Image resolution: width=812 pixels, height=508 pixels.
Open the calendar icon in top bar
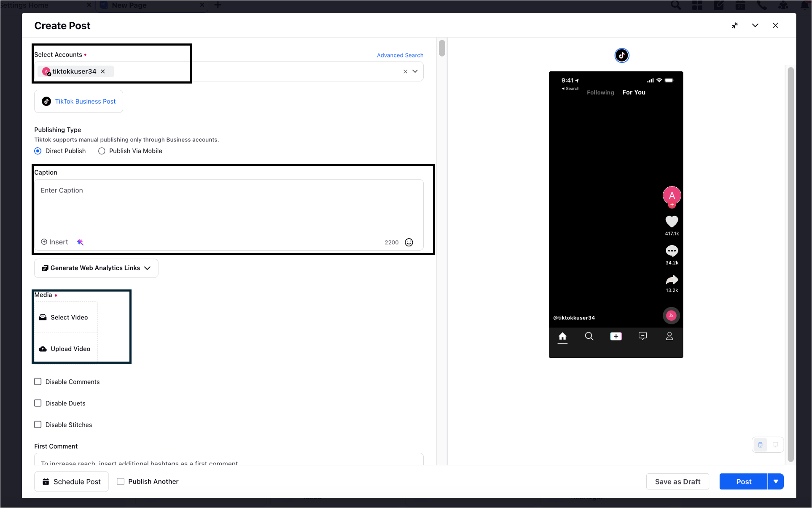740,5
